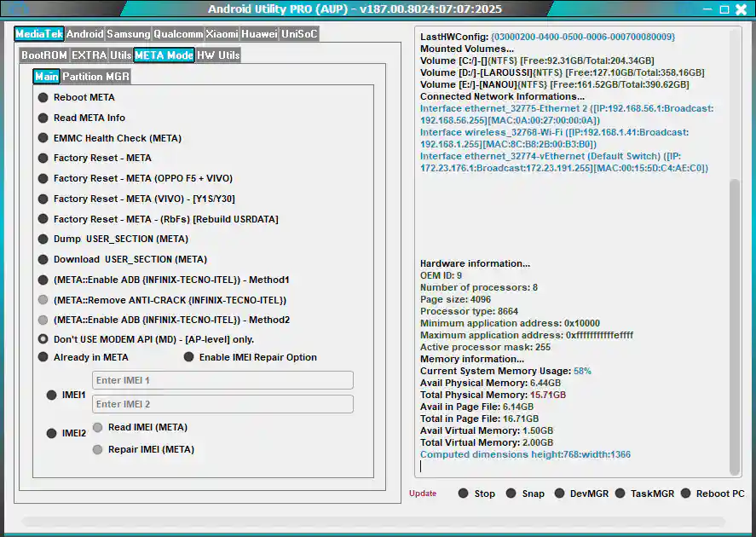Select Factory Reset META Rebuild USRDATA
Image resolution: width=756 pixels, height=537 pixels.
tap(159, 219)
